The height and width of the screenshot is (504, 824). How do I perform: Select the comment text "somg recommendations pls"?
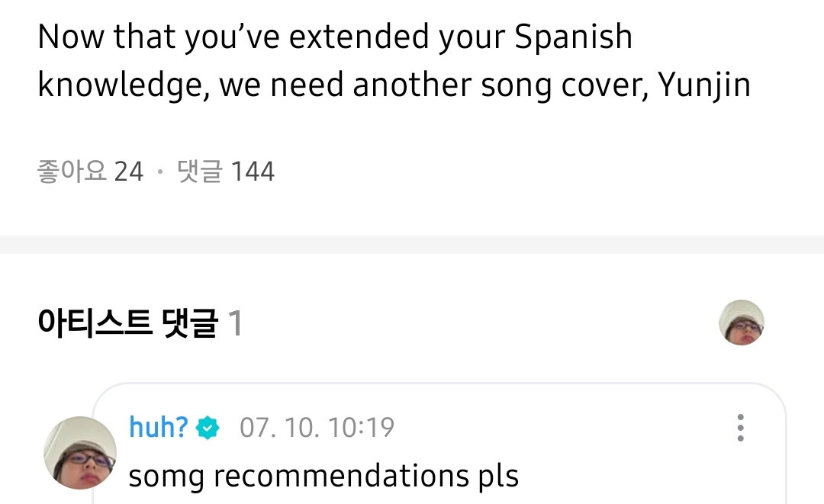[x=323, y=477]
